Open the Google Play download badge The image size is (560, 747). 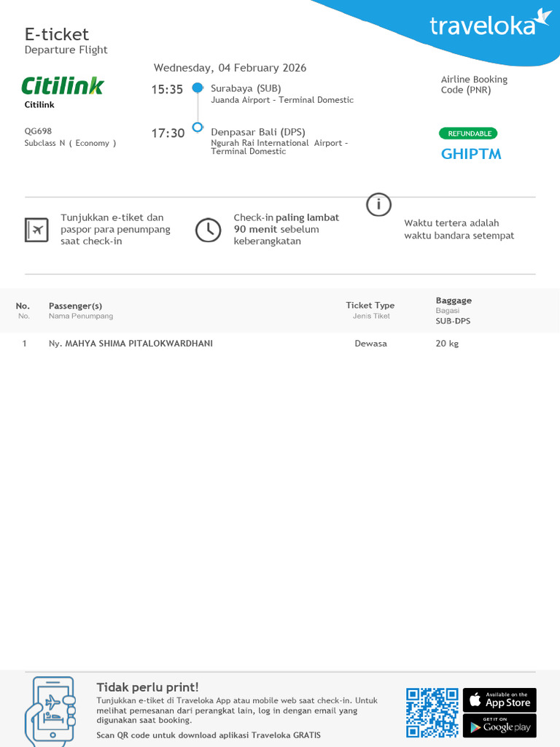point(499,726)
